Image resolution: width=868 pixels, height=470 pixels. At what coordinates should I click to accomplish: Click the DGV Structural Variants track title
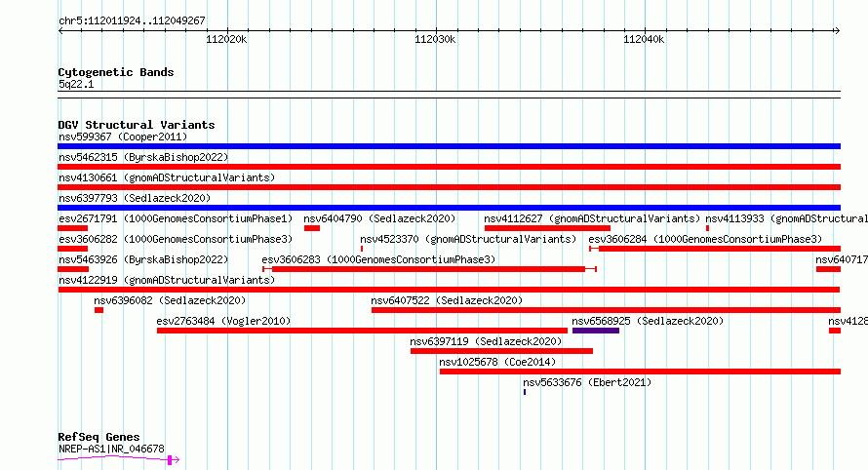[137, 125]
